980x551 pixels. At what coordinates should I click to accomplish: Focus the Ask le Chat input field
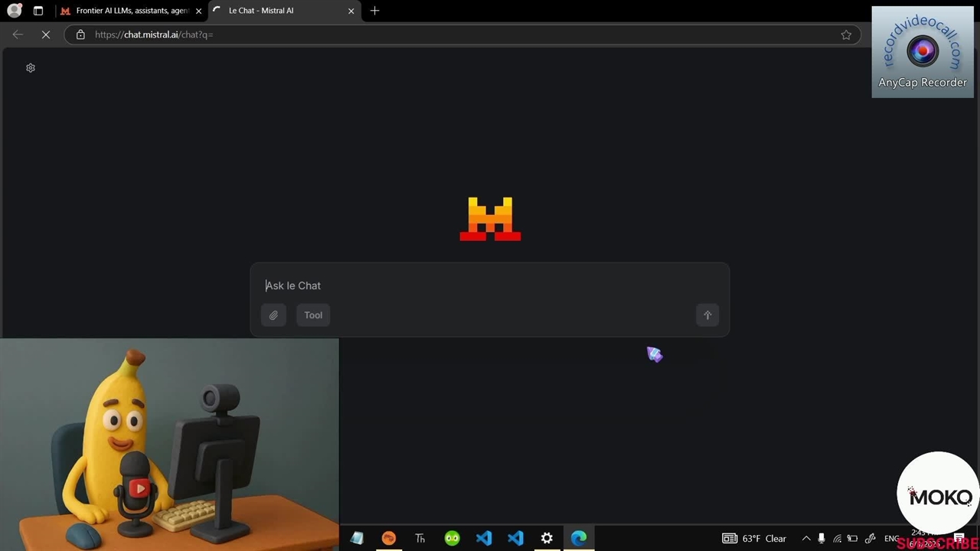490,285
